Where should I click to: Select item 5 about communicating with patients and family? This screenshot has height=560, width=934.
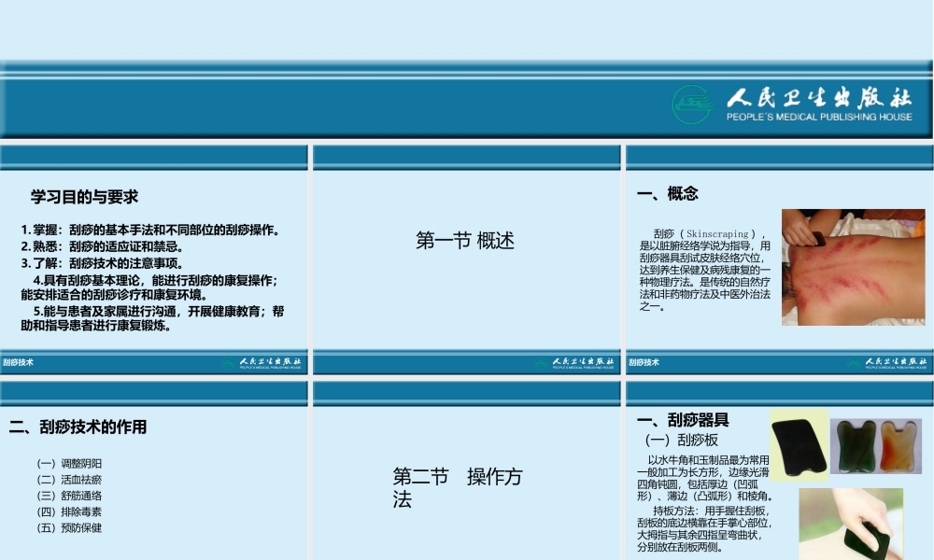coord(152,318)
